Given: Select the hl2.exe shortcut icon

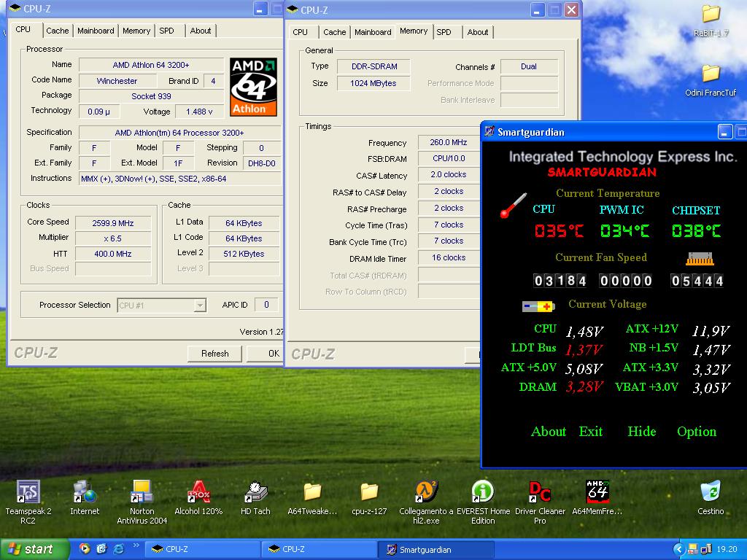Looking at the screenshot, I should (x=426, y=492).
